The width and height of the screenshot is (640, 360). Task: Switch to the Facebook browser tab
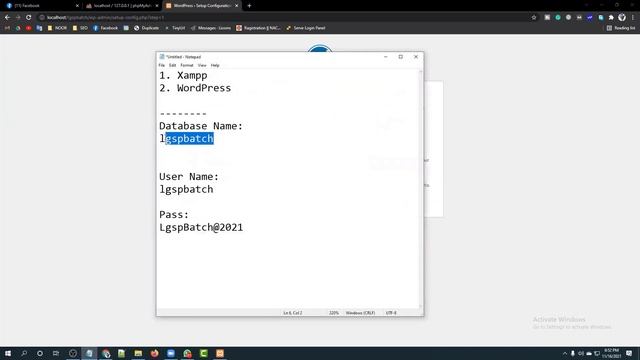[41, 6]
